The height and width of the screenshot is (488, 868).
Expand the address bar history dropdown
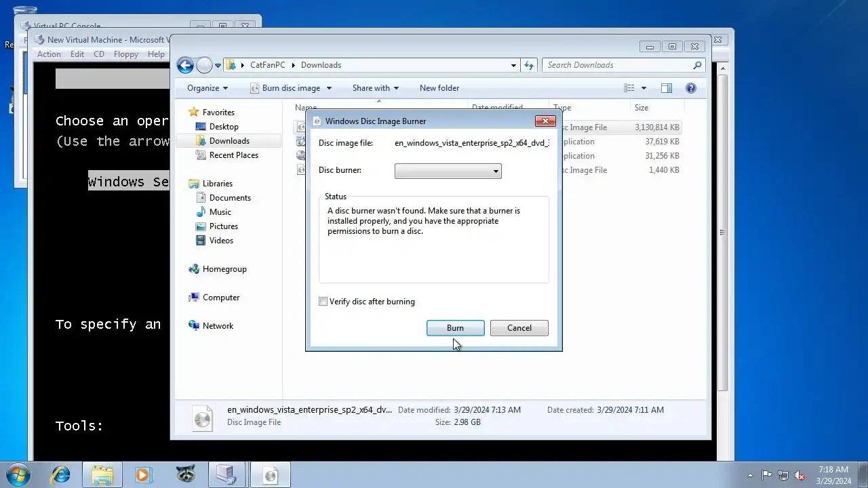click(513, 65)
